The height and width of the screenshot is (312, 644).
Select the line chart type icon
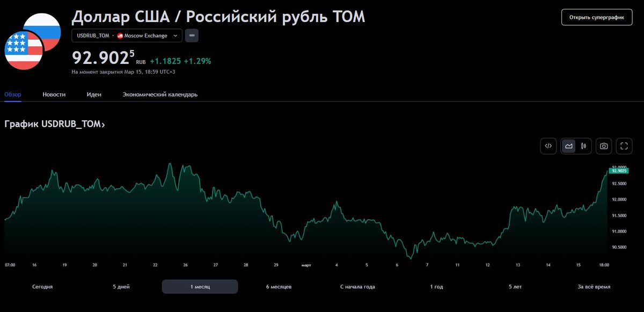[x=568, y=146]
